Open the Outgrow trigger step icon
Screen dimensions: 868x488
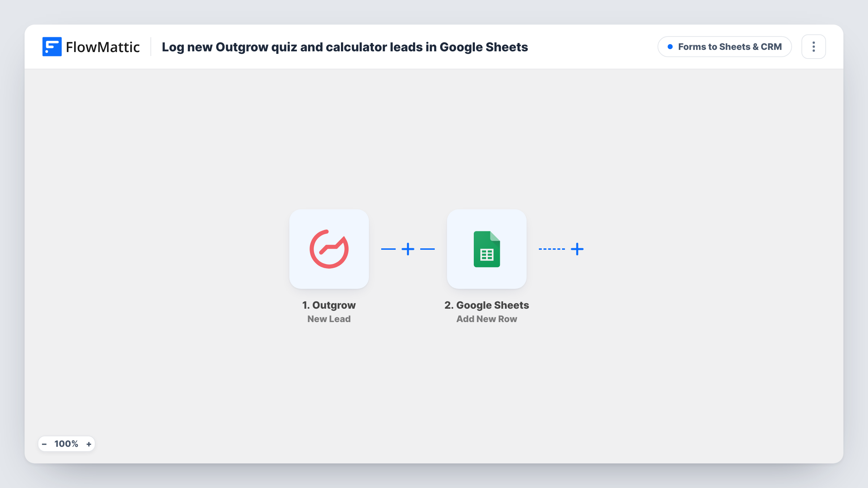point(329,249)
